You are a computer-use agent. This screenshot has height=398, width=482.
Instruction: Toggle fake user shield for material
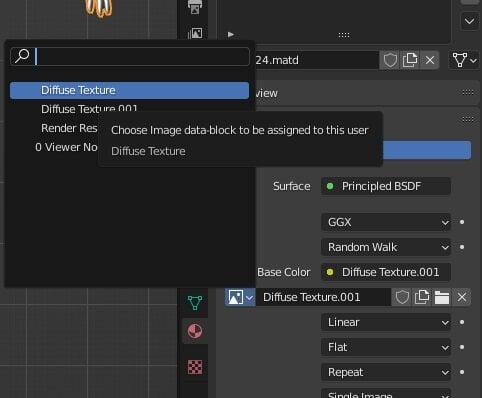(390, 60)
